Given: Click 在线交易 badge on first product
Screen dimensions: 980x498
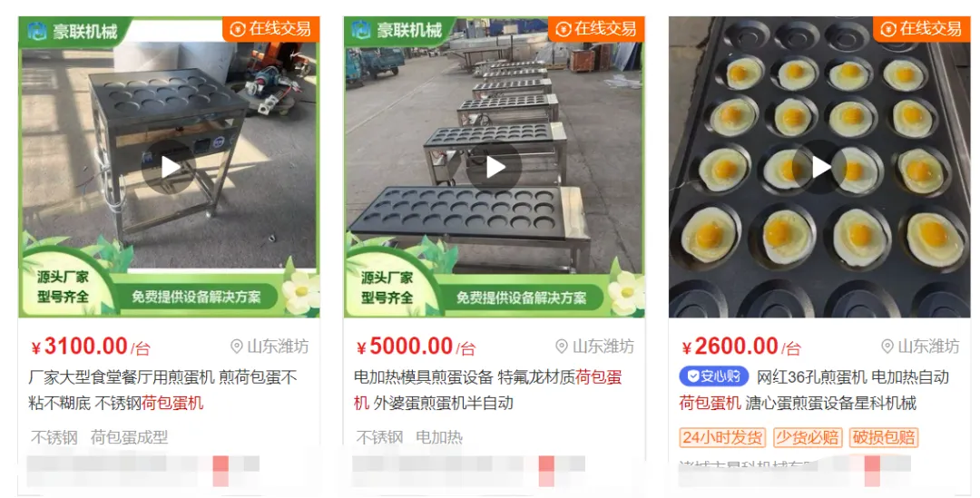Looking at the screenshot, I should click(270, 29).
